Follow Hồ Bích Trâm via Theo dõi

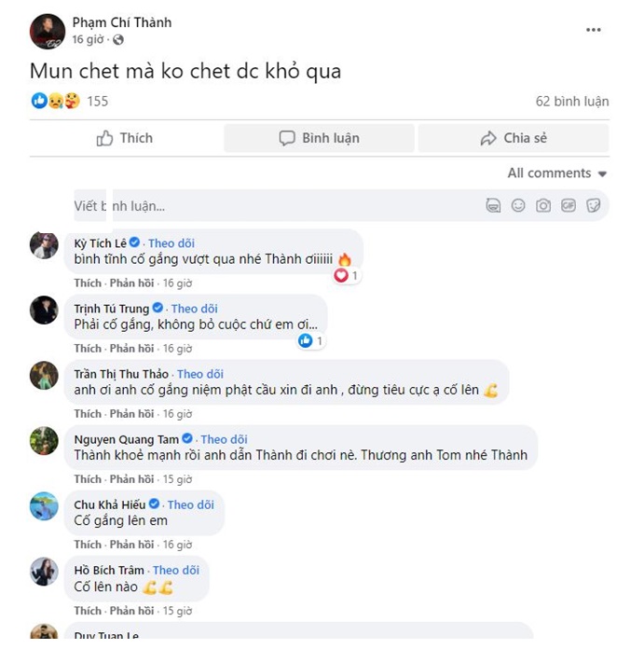tap(176, 571)
